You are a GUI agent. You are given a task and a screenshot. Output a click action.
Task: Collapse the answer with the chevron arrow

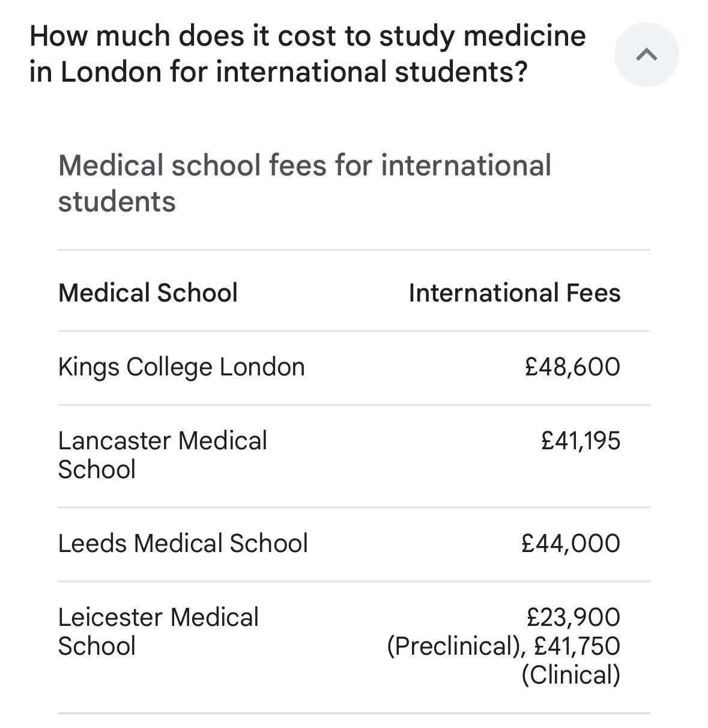(x=646, y=55)
